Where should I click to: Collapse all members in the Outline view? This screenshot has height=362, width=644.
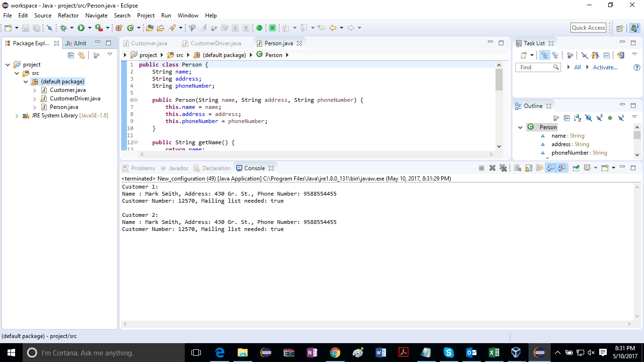pyautogui.click(x=567, y=118)
